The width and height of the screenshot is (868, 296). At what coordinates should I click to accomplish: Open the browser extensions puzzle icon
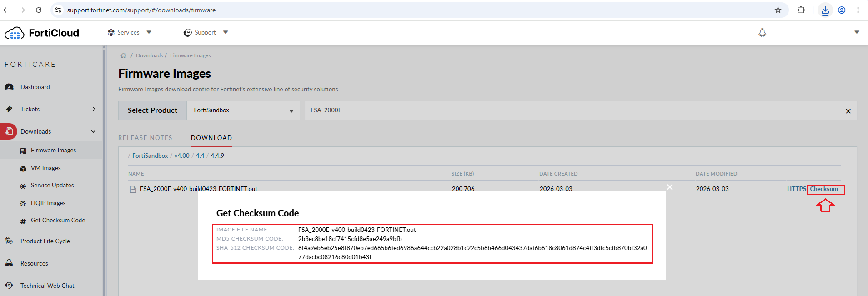click(x=801, y=10)
